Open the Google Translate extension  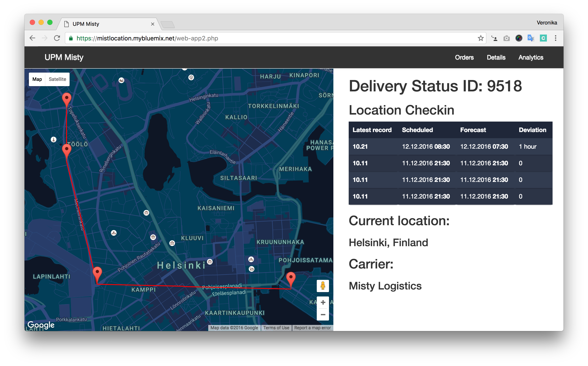pos(531,38)
